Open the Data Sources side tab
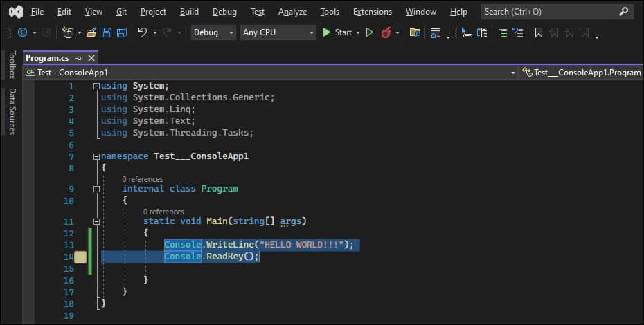Screen dimensions: 644x325 click(12, 111)
